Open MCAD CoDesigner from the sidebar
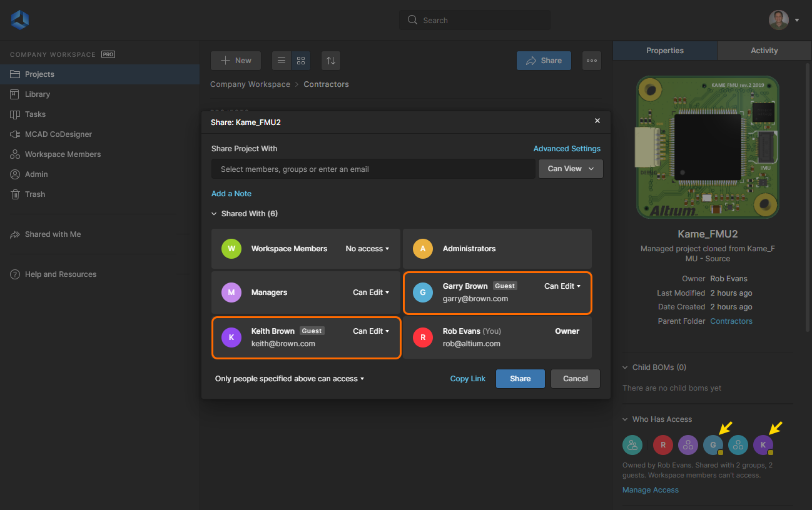Screen dimensions: 812x510 click(x=99, y=134)
